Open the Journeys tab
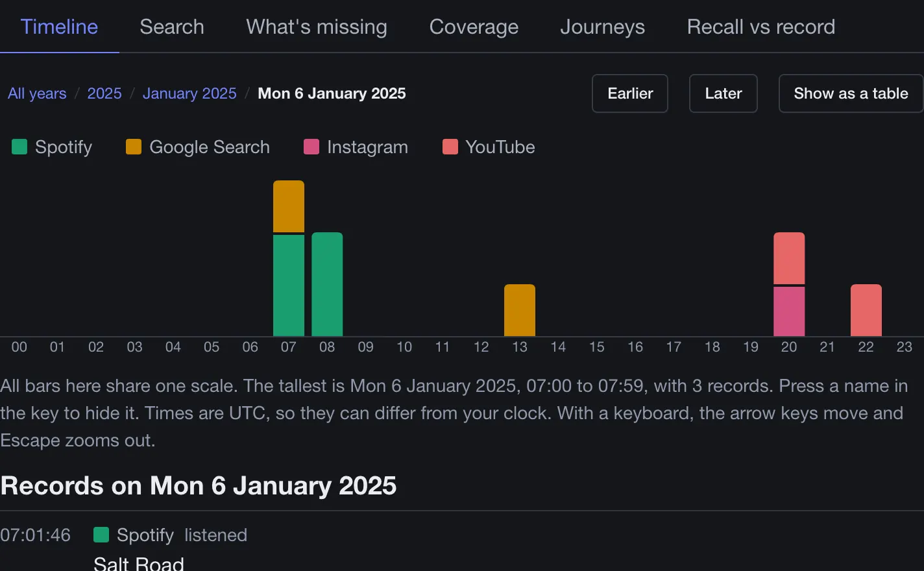This screenshot has width=924, height=571. point(602,27)
